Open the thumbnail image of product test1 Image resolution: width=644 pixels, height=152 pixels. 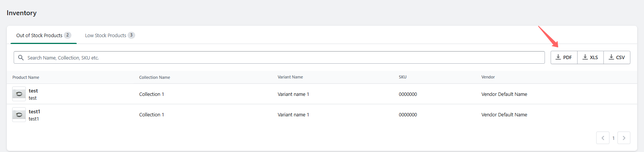click(19, 115)
